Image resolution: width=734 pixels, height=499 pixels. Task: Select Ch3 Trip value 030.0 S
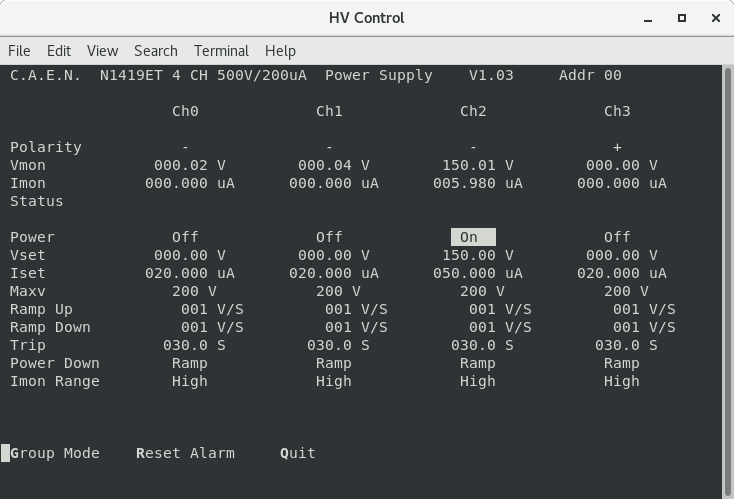(626, 345)
